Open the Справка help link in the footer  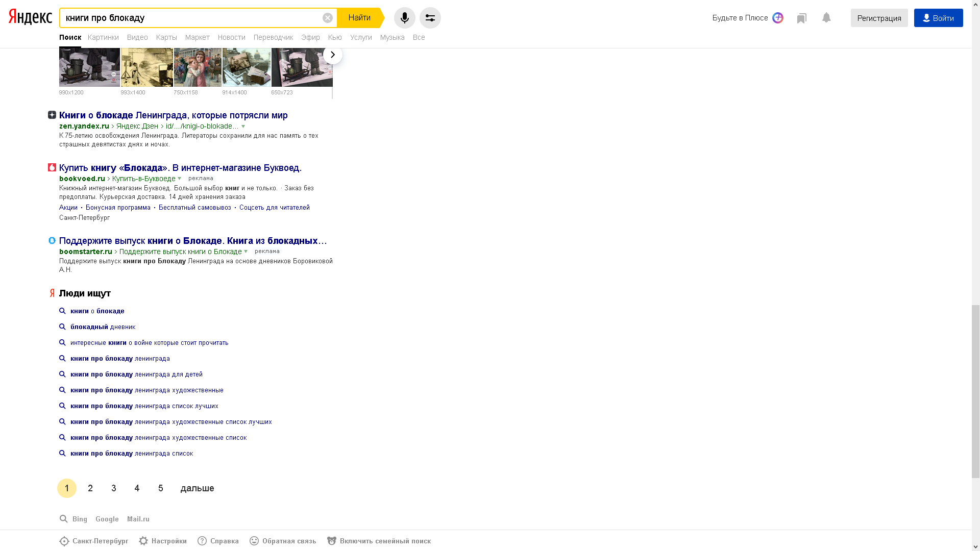[218, 541]
